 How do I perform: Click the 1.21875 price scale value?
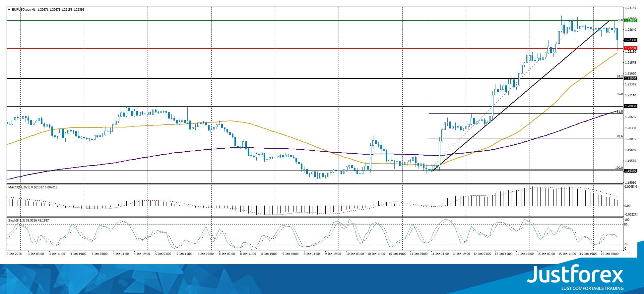[x=631, y=63]
